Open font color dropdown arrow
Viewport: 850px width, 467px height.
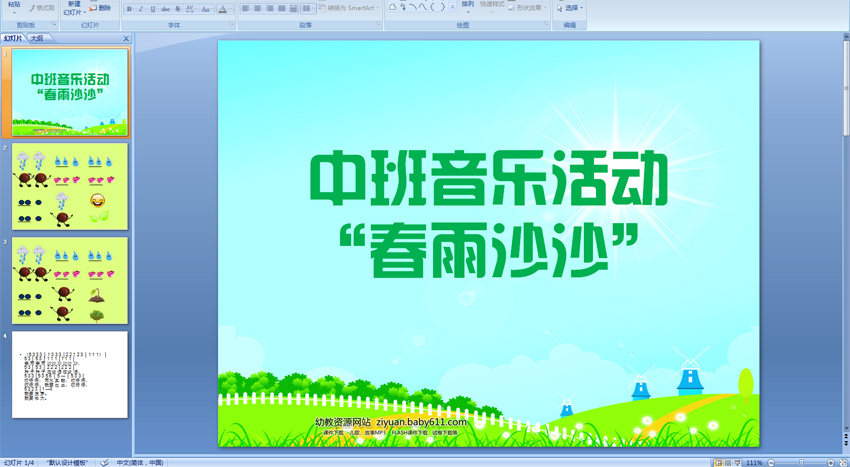(231, 9)
